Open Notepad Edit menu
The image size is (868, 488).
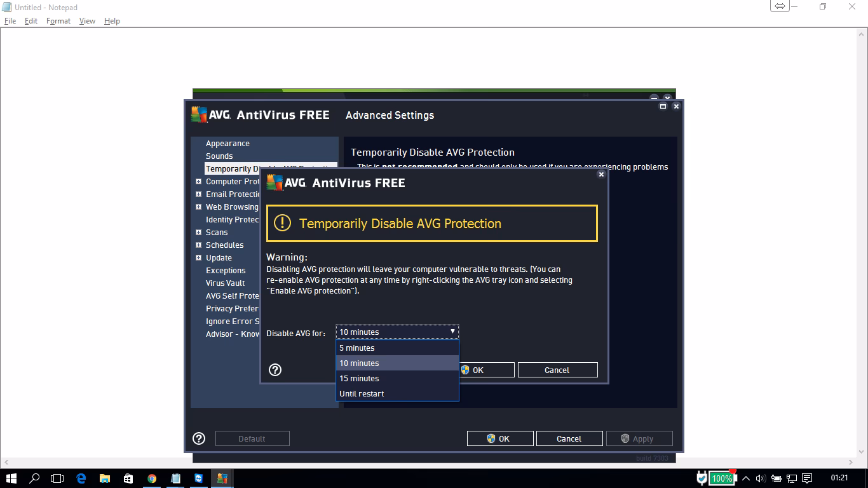[31, 21]
